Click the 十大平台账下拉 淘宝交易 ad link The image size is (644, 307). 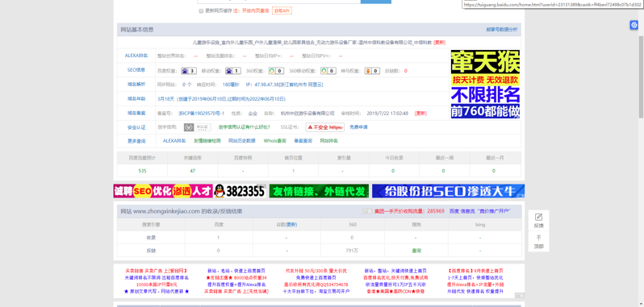coord(316,292)
